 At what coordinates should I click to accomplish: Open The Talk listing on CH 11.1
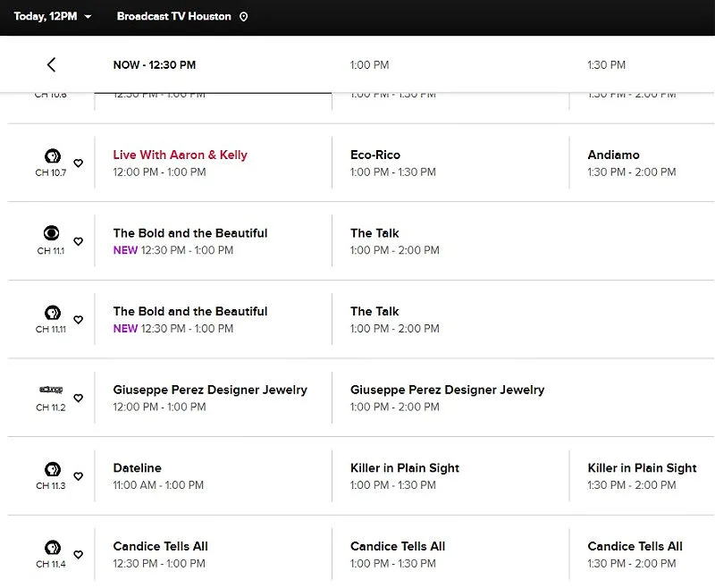coord(374,234)
